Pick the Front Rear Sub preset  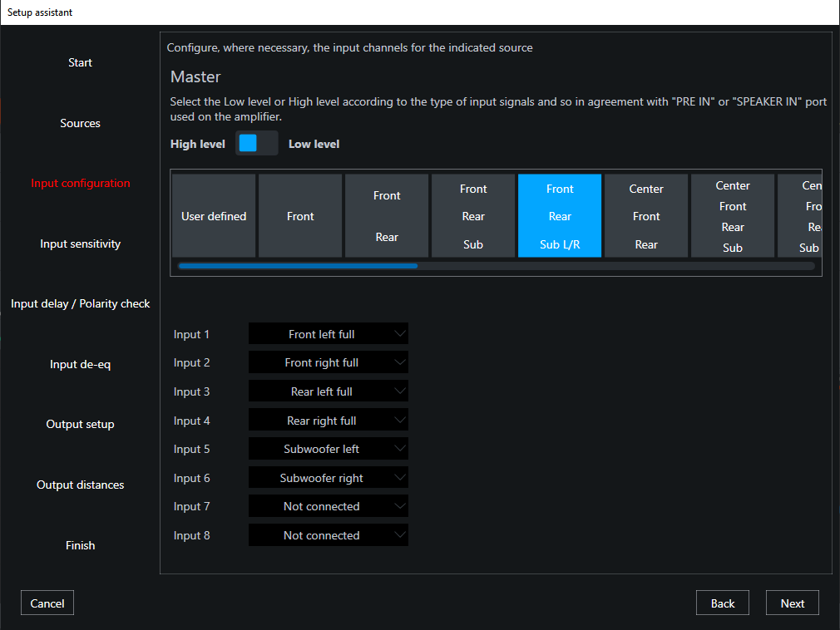[473, 215]
